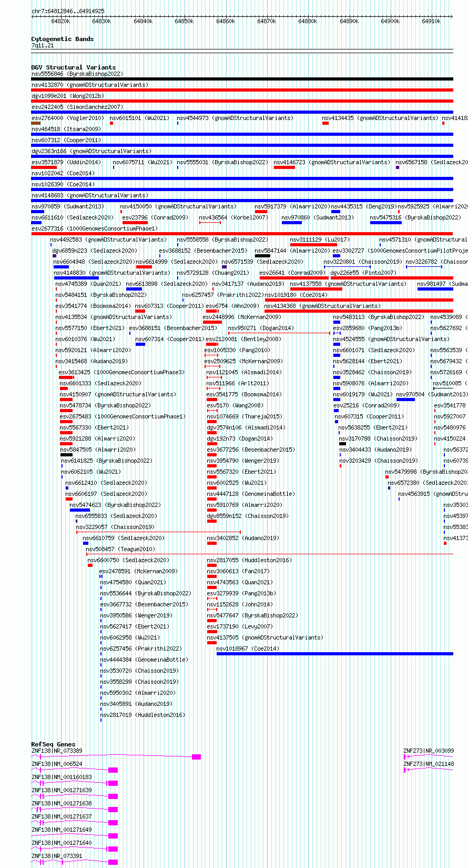Screen dimensions: 468x868
Task: Select ZNF273|NR_003099 gene transcript
Action: (x=429, y=751)
